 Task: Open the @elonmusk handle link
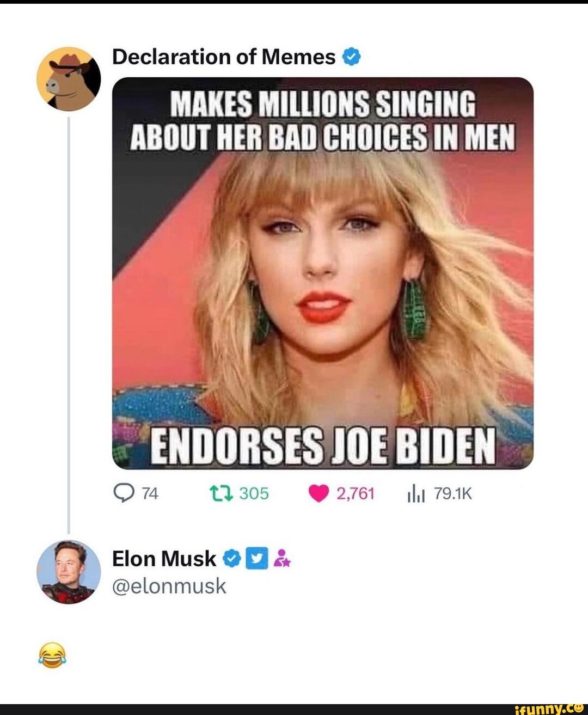click(170, 586)
